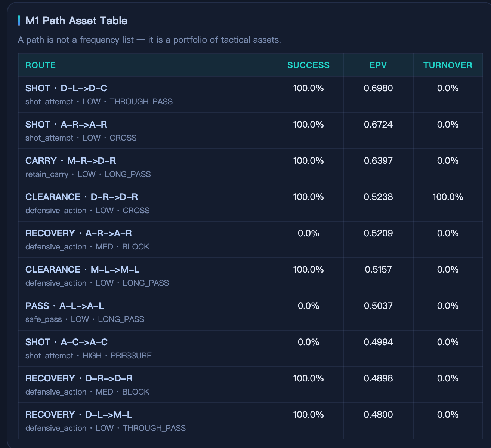Screen dimensions: 491x448
Task: Click the EPV value 0.4994
Action: point(378,342)
